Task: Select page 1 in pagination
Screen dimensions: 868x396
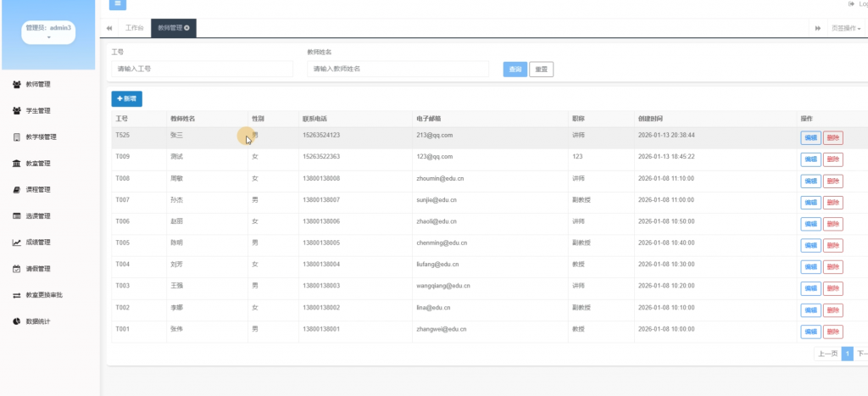Action: 847,354
